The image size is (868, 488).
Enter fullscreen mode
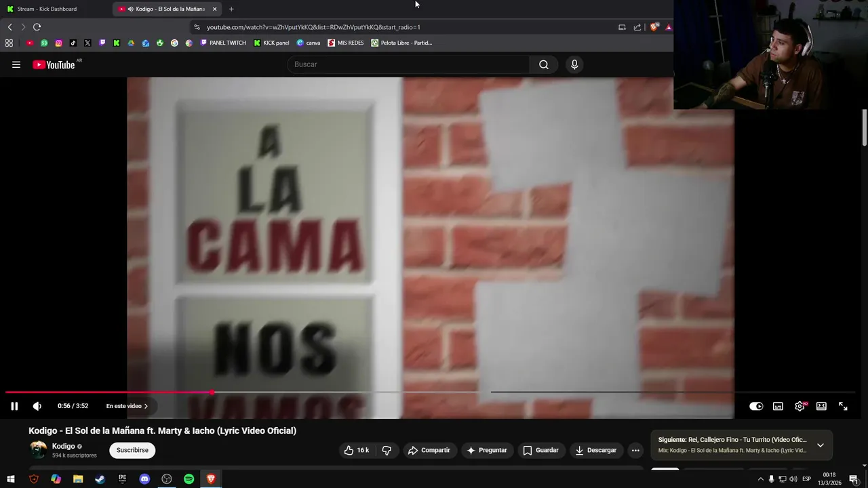[843, 406]
